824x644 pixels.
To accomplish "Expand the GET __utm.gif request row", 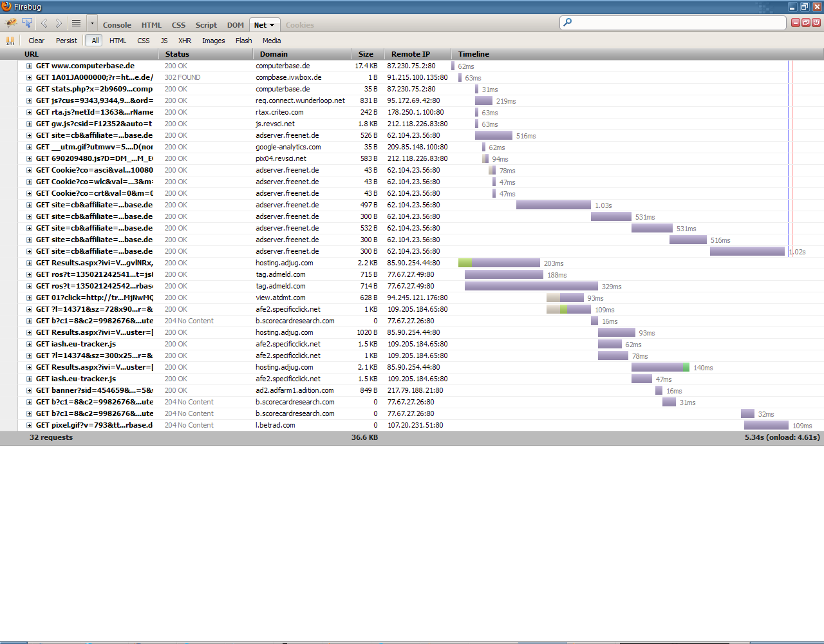I will tap(29, 147).
